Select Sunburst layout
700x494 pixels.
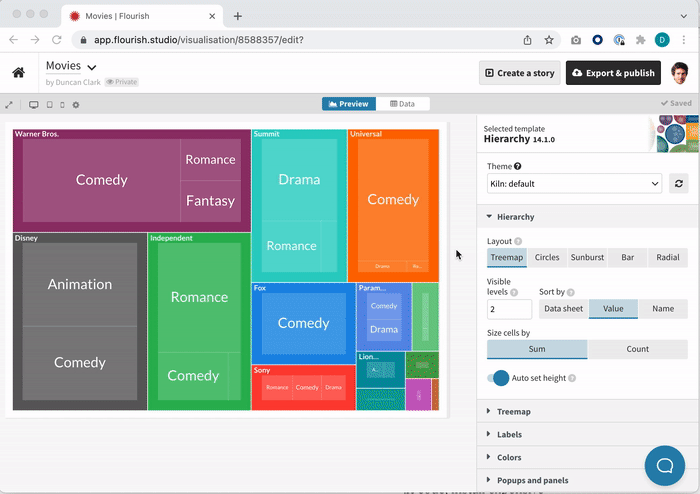(587, 257)
